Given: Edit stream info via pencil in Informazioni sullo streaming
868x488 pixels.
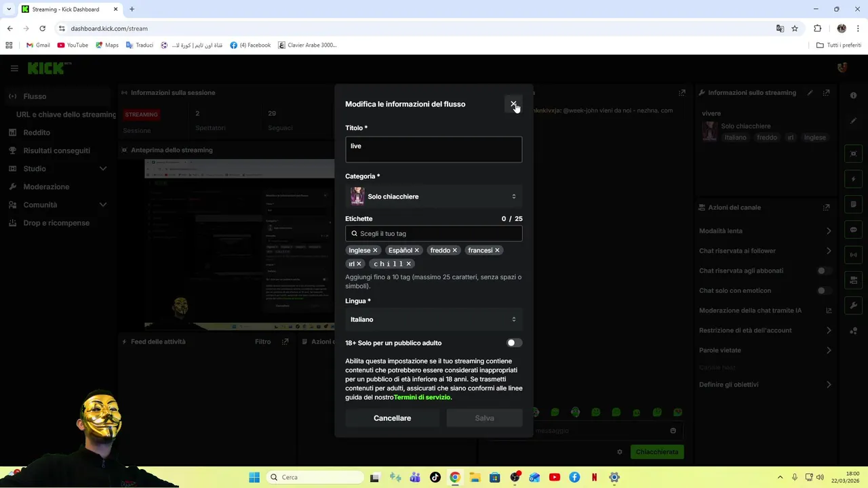Looking at the screenshot, I should pyautogui.click(x=810, y=93).
